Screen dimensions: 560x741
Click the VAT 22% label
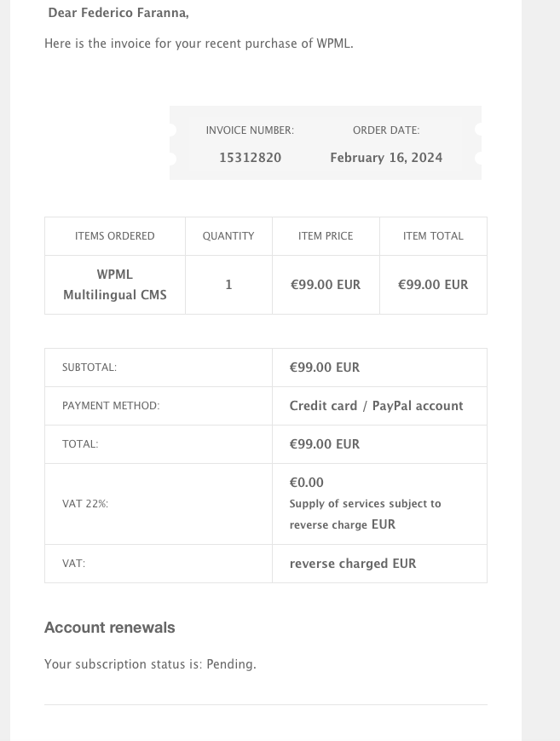coord(85,504)
